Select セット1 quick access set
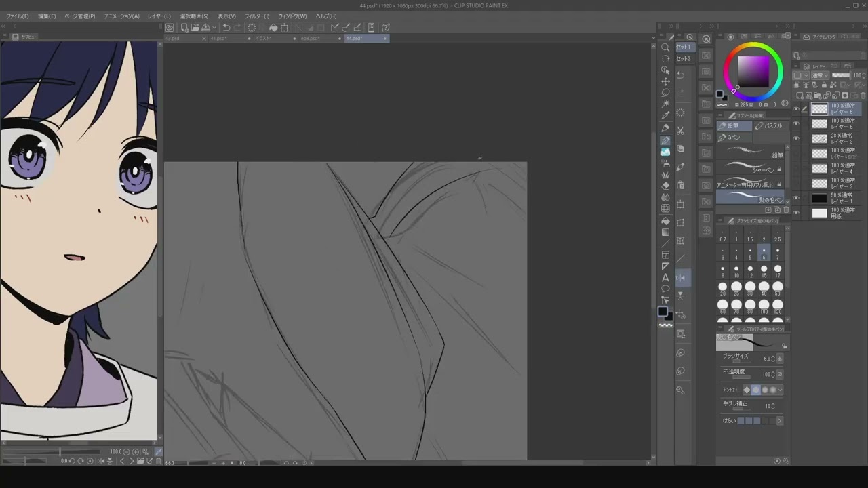Viewport: 868px width, 488px height. pos(684,47)
